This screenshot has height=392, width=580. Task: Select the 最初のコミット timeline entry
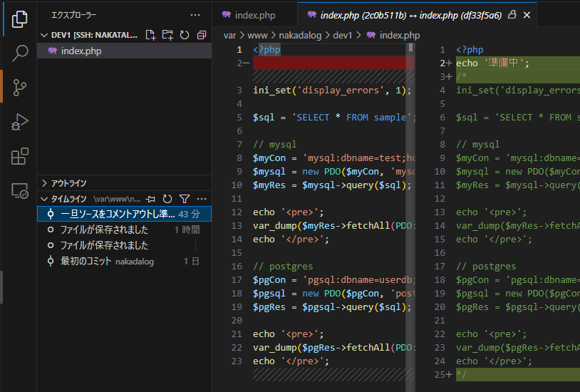(86, 261)
